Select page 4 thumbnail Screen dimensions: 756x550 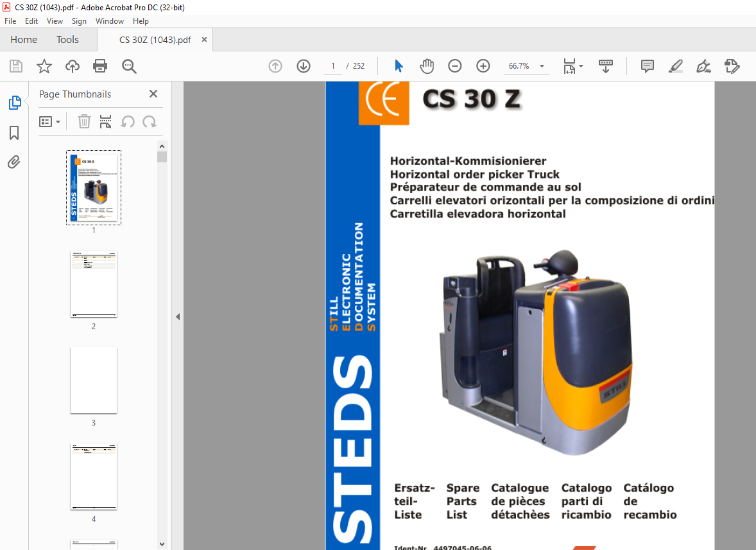click(x=94, y=477)
